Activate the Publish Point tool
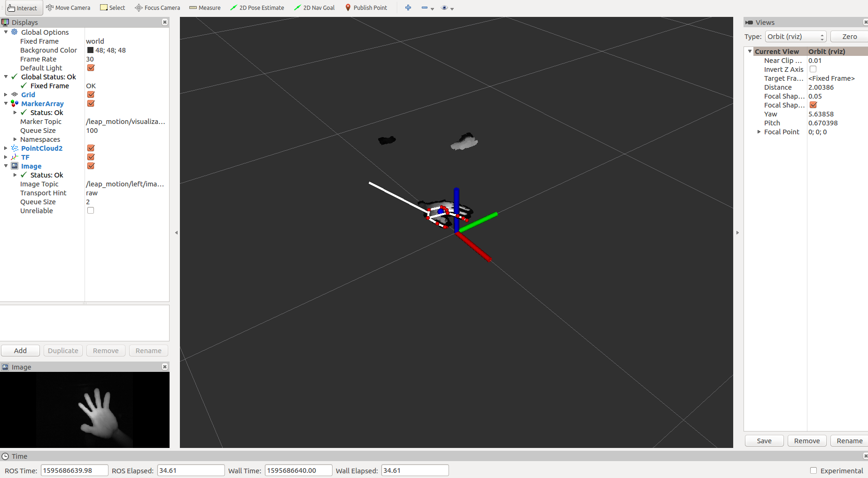Screen dimensions: 868x478 tap(366, 8)
